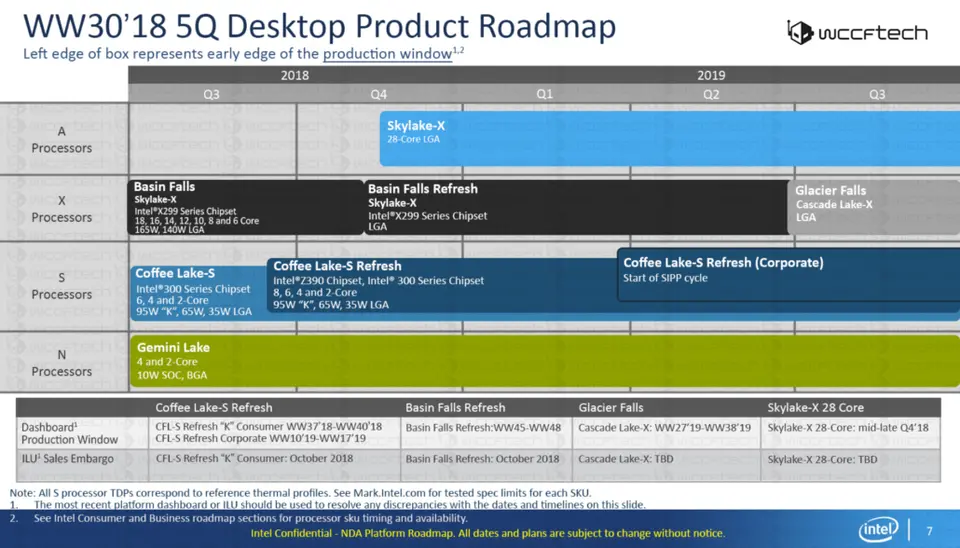
Task: Click the Basin Falls Refresh roadmap block
Action: (x=575, y=207)
